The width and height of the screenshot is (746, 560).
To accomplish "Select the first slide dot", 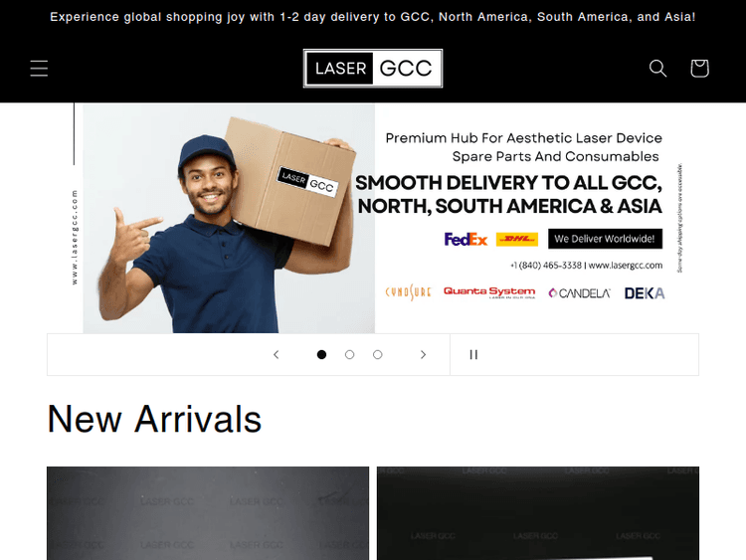I will pos(321,354).
